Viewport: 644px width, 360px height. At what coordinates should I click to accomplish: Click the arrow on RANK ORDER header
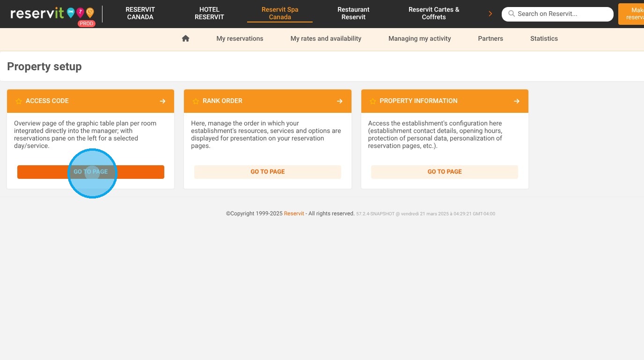tap(340, 101)
